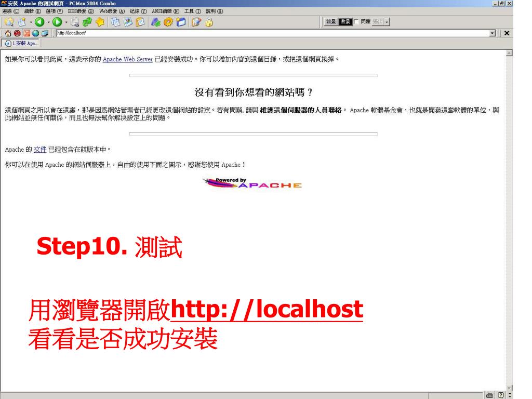Viewport: 532px width, 399px height.
Task: Click the blue globe web icon
Action: click(36, 33)
